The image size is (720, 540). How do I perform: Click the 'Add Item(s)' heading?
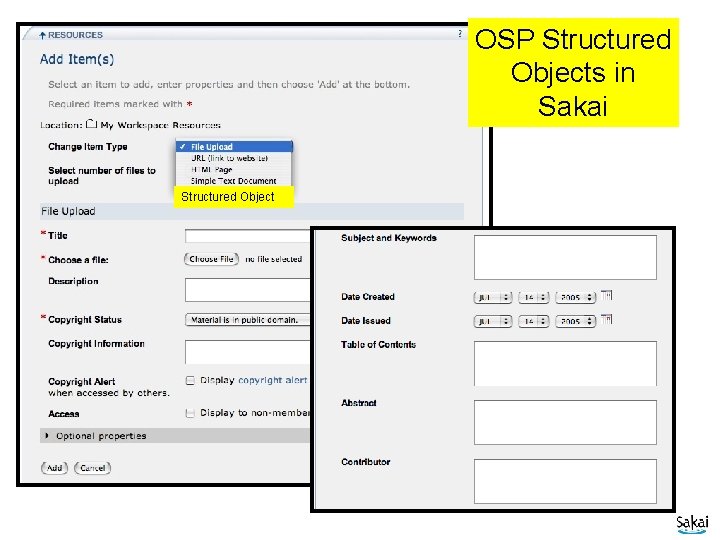point(77,59)
